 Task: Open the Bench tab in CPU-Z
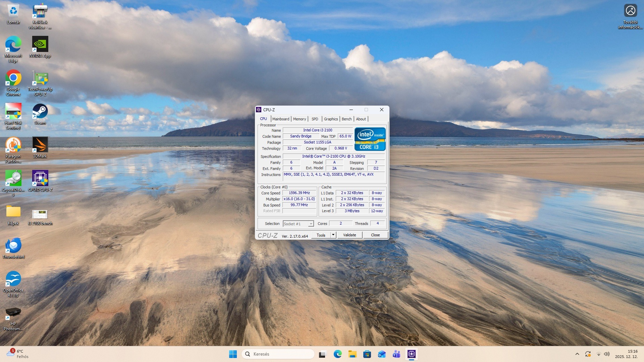pyautogui.click(x=346, y=119)
